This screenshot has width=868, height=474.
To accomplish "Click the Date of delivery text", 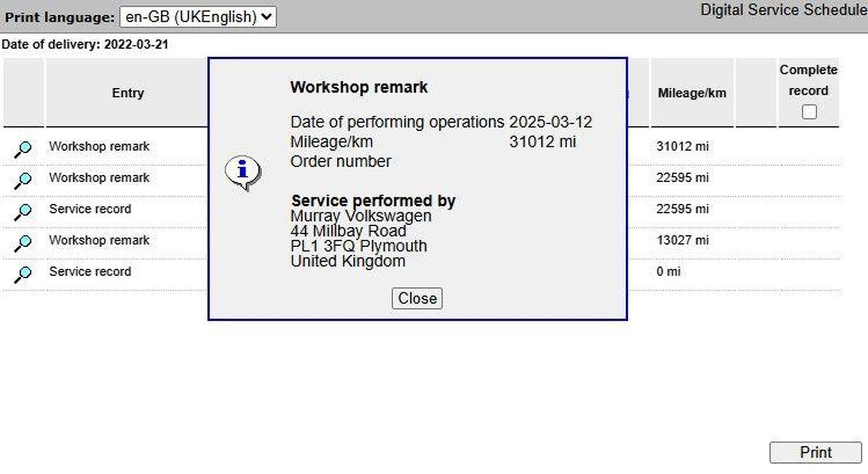I will point(85,45).
